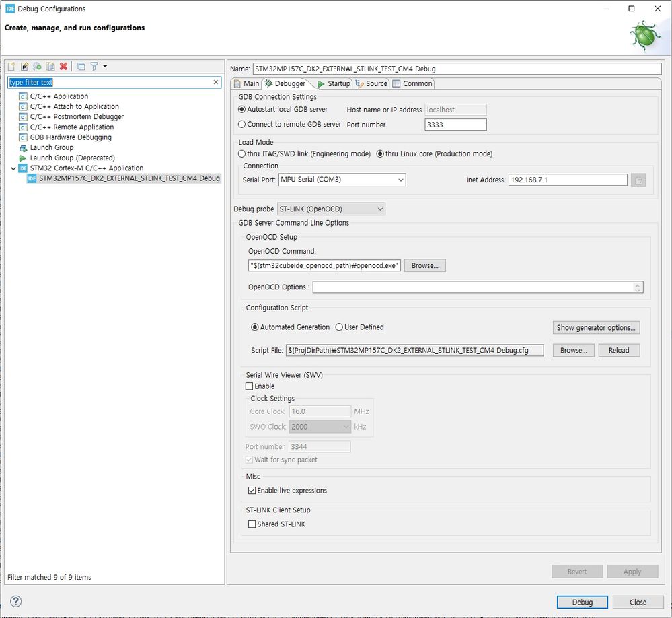672x618 pixels.
Task: Click the Port number 3333 field
Action: point(455,125)
